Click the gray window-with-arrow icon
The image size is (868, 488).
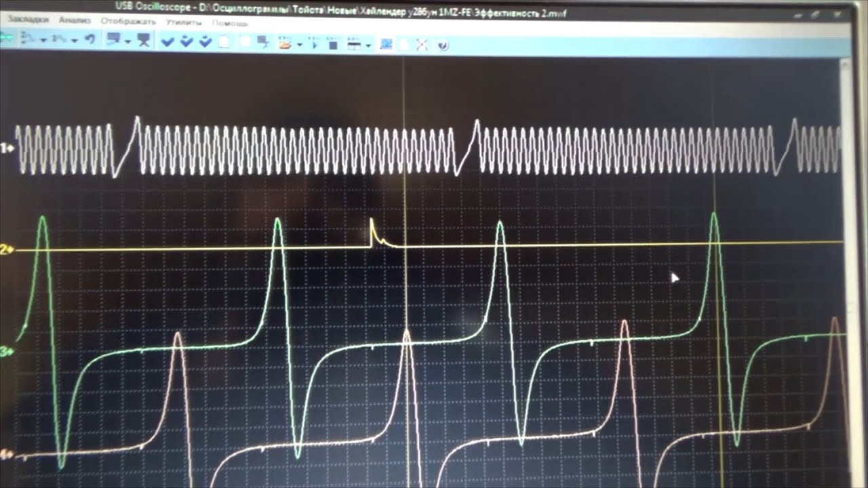(x=263, y=43)
